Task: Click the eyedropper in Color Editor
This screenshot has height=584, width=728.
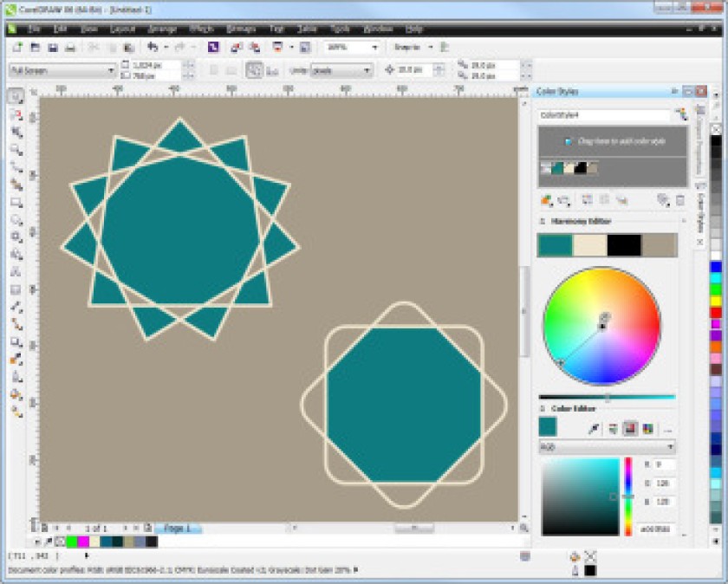Action: (x=594, y=429)
